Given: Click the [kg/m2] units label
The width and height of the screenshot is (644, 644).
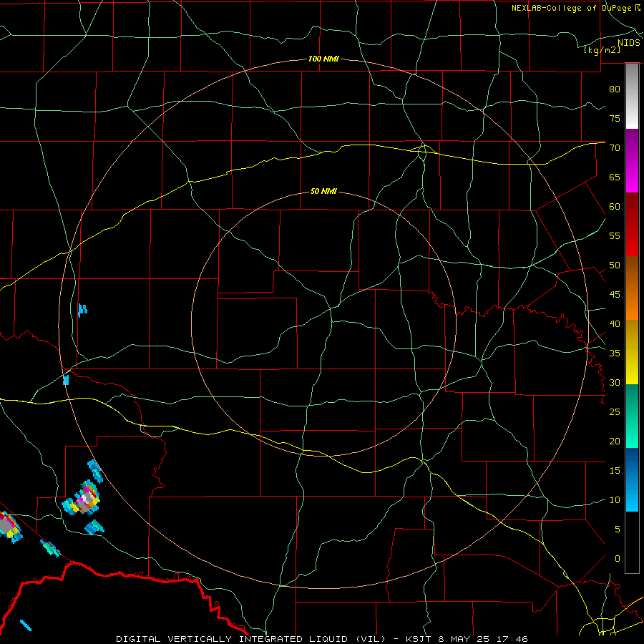Looking at the screenshot, I should point(602,50).
